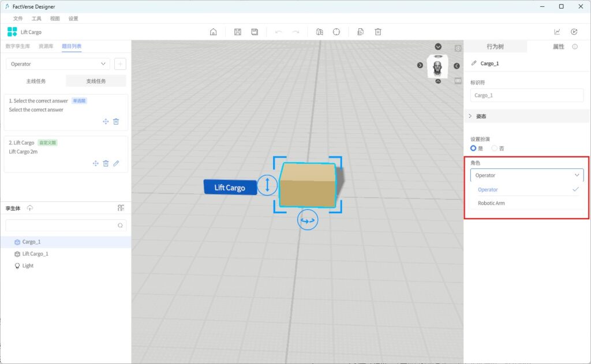The width and height of the screenshot is (591, 364).
Task: Click the trash icon in the top toolbar
Action: click(x=378, y=32)
